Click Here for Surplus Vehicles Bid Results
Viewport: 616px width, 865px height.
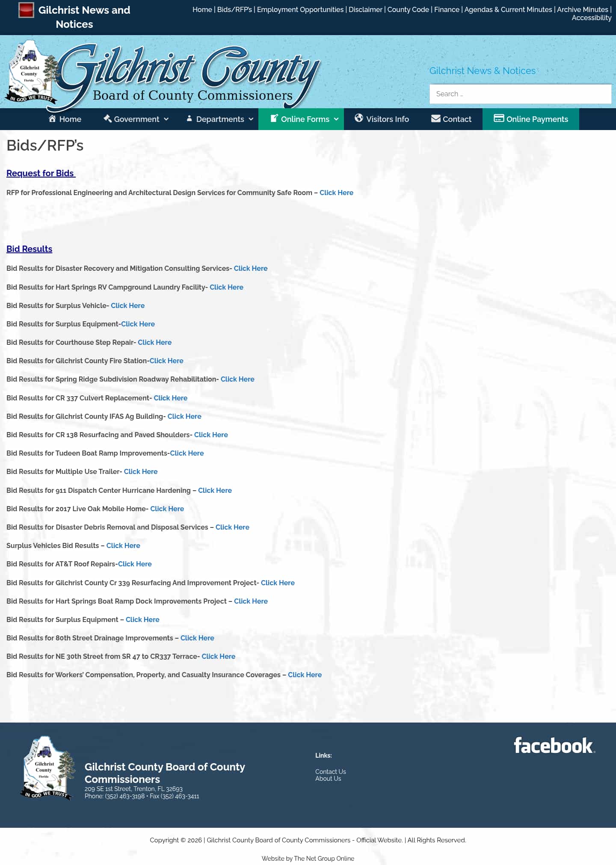pyautogui.click(x=123, y=545)
